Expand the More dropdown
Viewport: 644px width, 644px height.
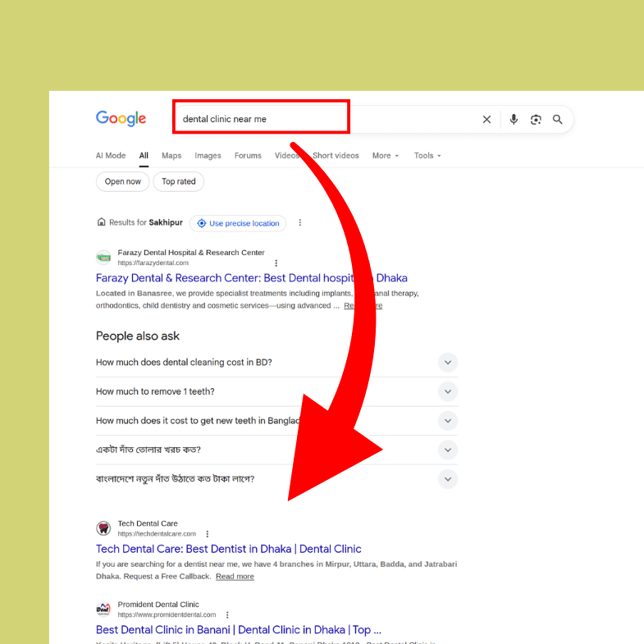[x=386, y=156]
